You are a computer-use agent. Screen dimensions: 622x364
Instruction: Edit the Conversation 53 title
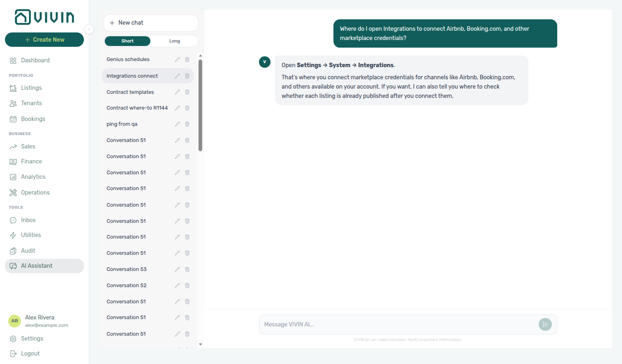click(177, 269)
